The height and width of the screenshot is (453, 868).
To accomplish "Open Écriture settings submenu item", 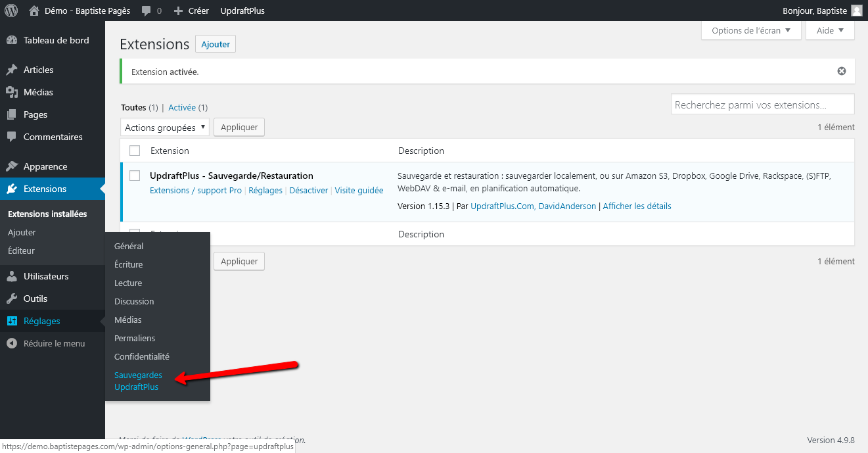I will (x=128, y=264).
